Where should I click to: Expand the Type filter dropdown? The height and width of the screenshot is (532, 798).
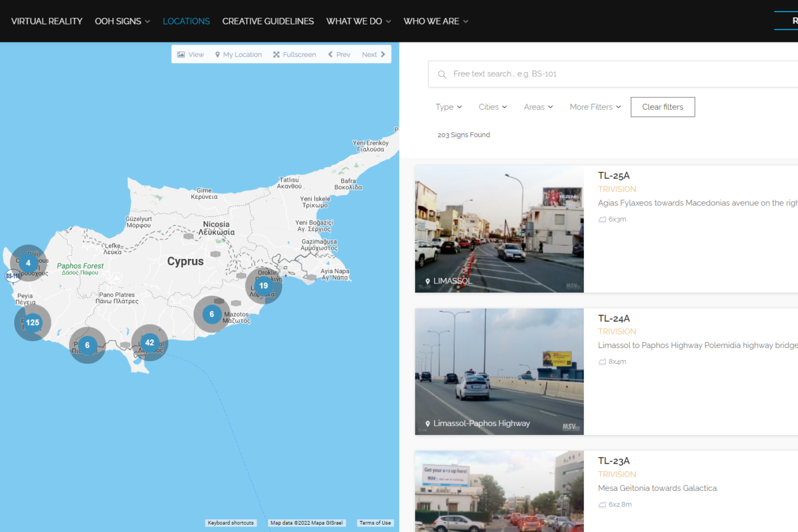(x=448, y=107)
